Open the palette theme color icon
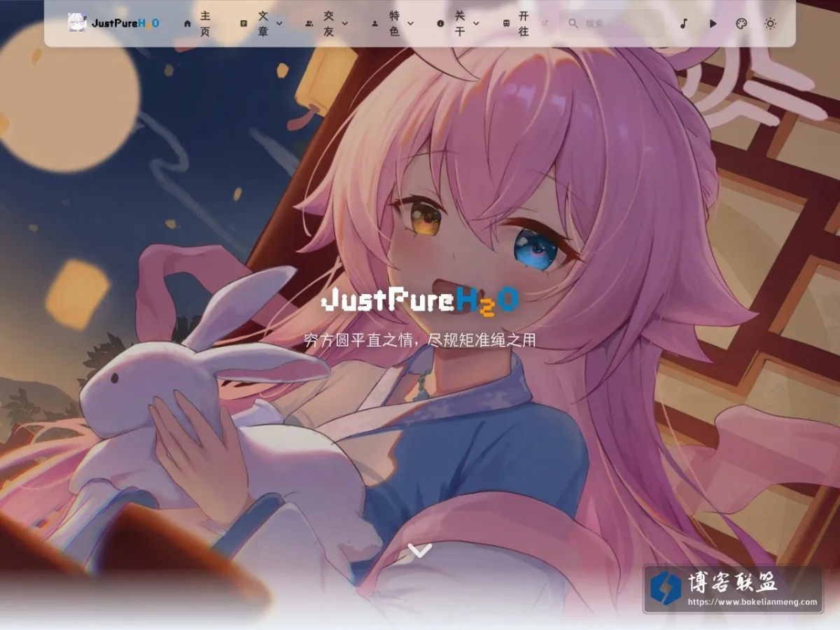 [x=741, y=23]
